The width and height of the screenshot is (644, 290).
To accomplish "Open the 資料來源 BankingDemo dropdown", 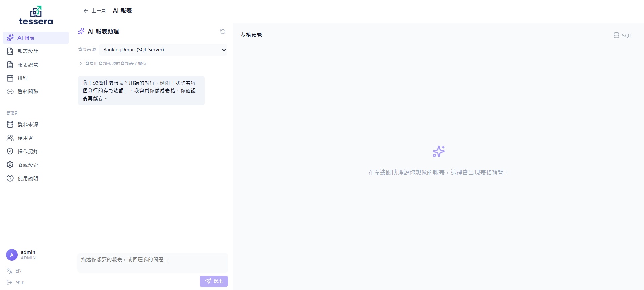I will 163,50.
